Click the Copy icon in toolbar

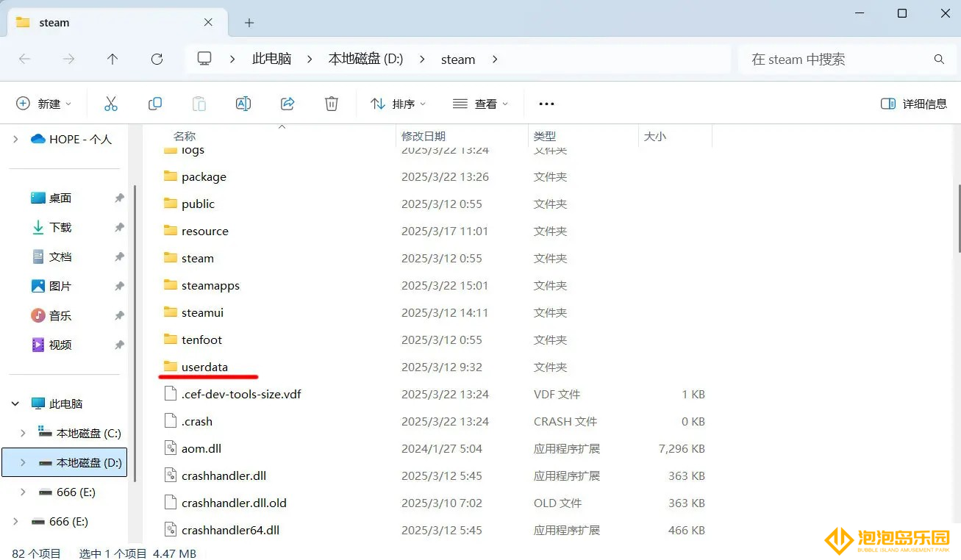(155, 104)
